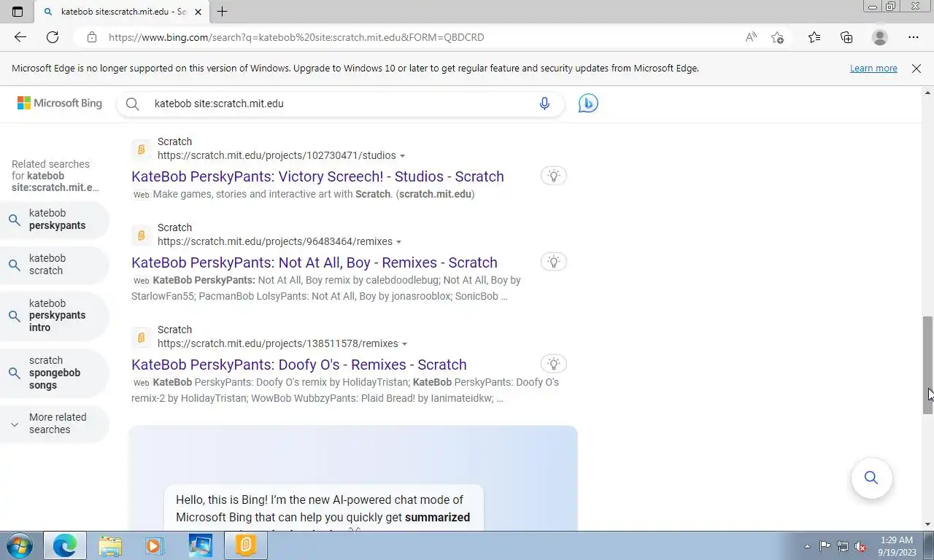Viewport: 934px width, 560px height.
Task: Start voice search with microphone icon
Action: [544, 104]
